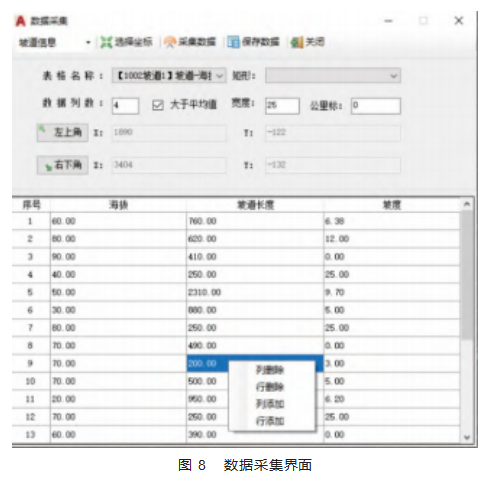The image size is (494, 485).
Task: Click the 保存数据 save icon
Action: click(x=233, y=42)
